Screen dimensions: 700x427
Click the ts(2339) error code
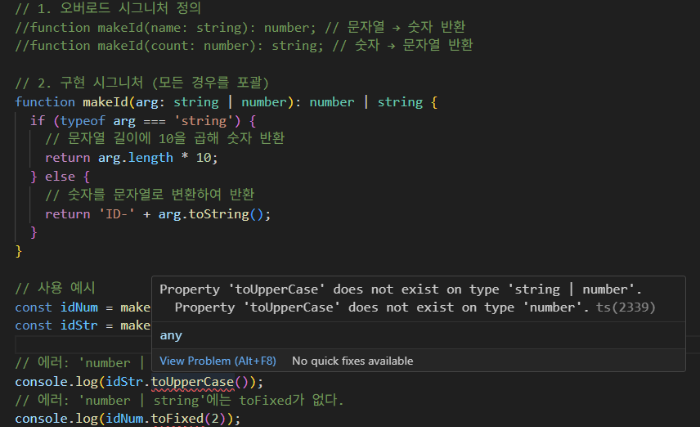625,307
